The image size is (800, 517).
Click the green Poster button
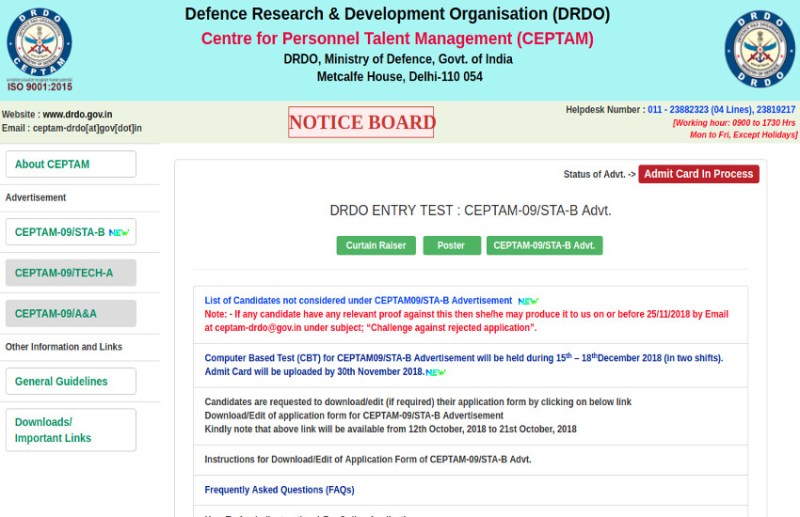tap(451, 245)
